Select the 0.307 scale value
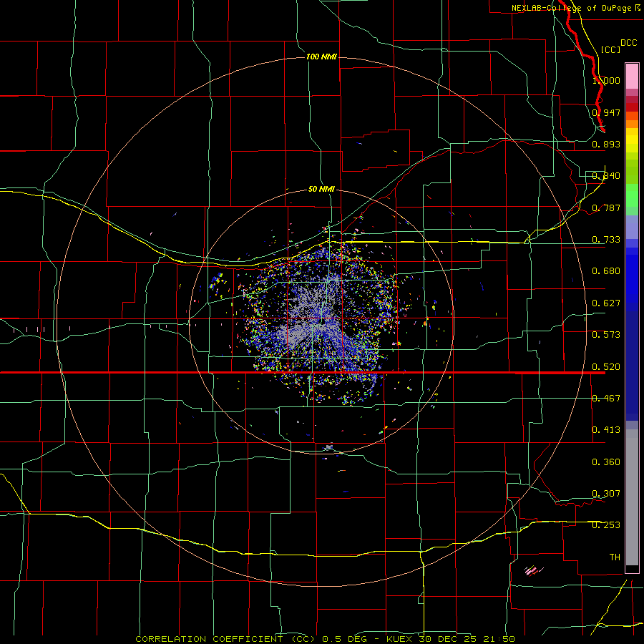 tap(606, 494)
